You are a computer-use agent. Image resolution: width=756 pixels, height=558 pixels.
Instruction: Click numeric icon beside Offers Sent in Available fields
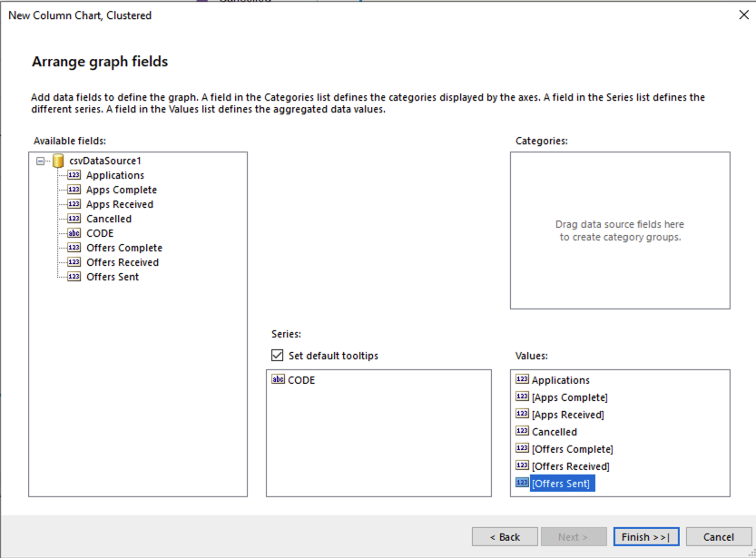(74, 277)
